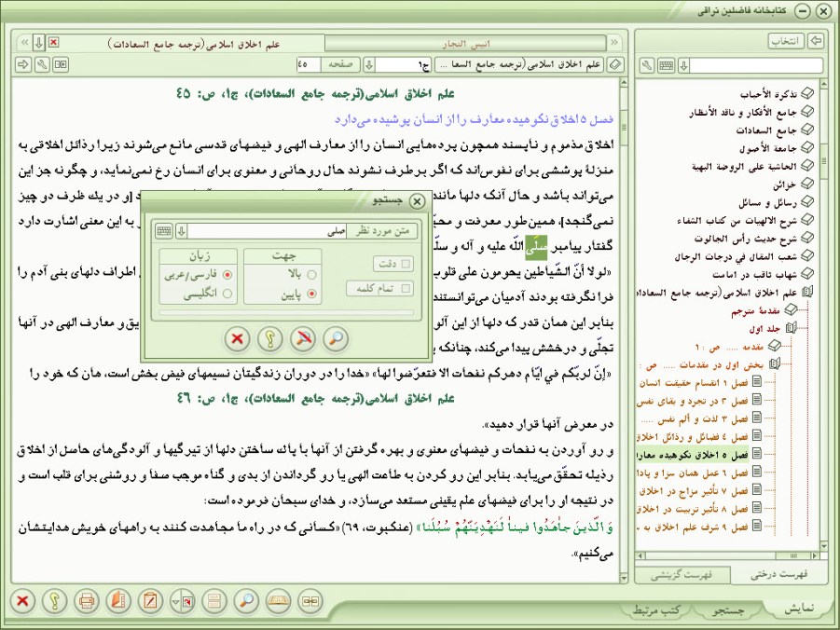This screenshot has width=840, height=630.
Task: Collapse the علم اخلاق اسلامی tree node
Action: (x=807, y=292)
